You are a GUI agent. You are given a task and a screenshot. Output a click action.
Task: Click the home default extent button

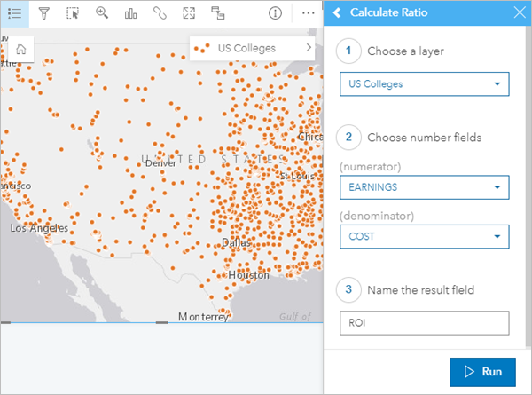[x=20, y=50]
